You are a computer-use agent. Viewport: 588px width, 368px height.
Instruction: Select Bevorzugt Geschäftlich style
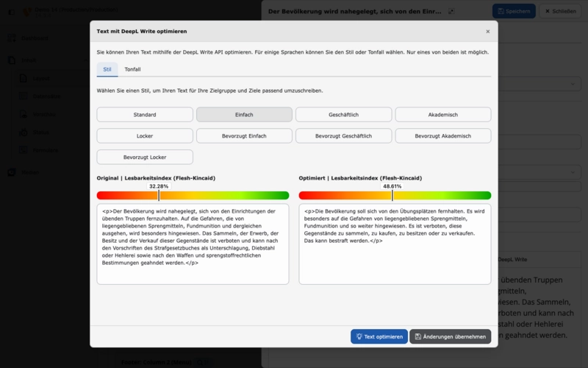coord(343,136)
